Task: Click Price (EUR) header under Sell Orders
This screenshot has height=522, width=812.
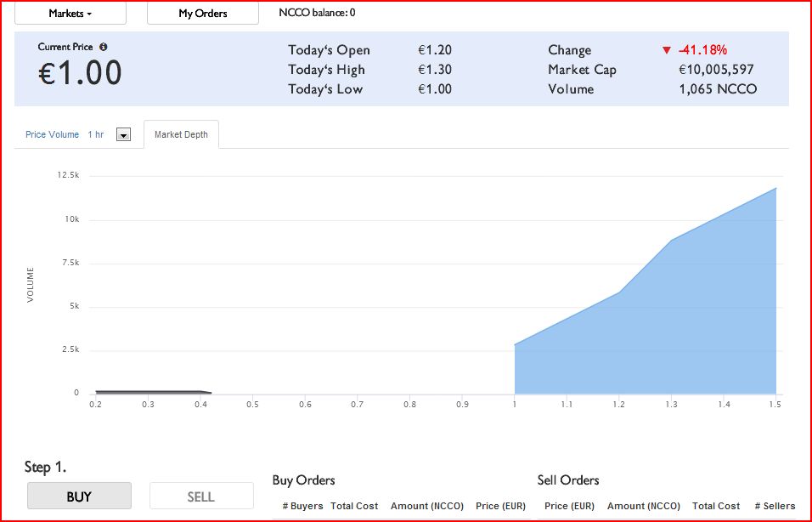Action: 569,506
